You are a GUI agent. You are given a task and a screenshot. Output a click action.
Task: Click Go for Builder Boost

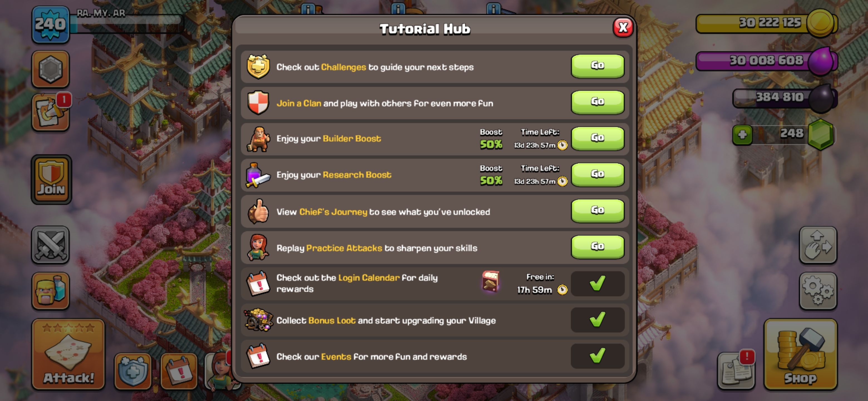(597, 138)
